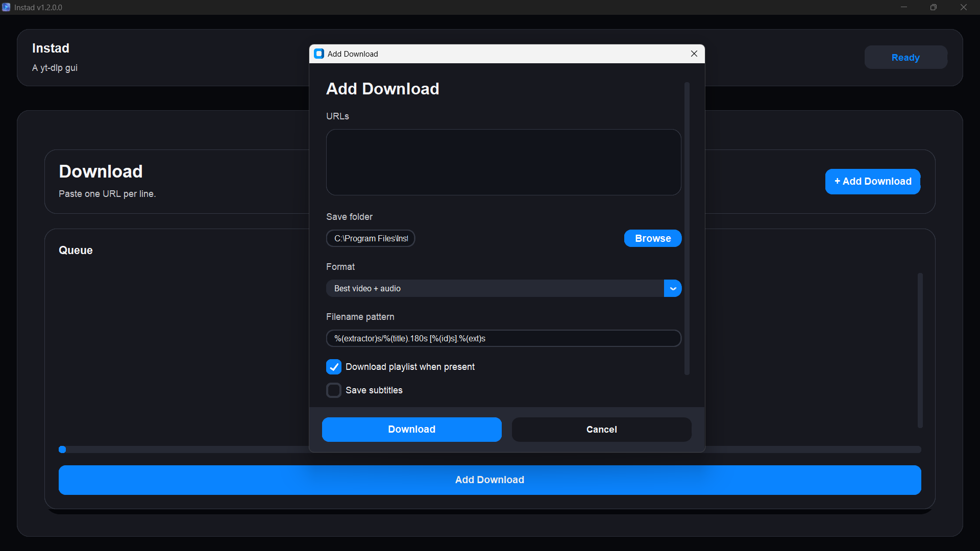Click the Ready status button
The width and height of the screenshot is (980, 551).
tap(905, 57)
